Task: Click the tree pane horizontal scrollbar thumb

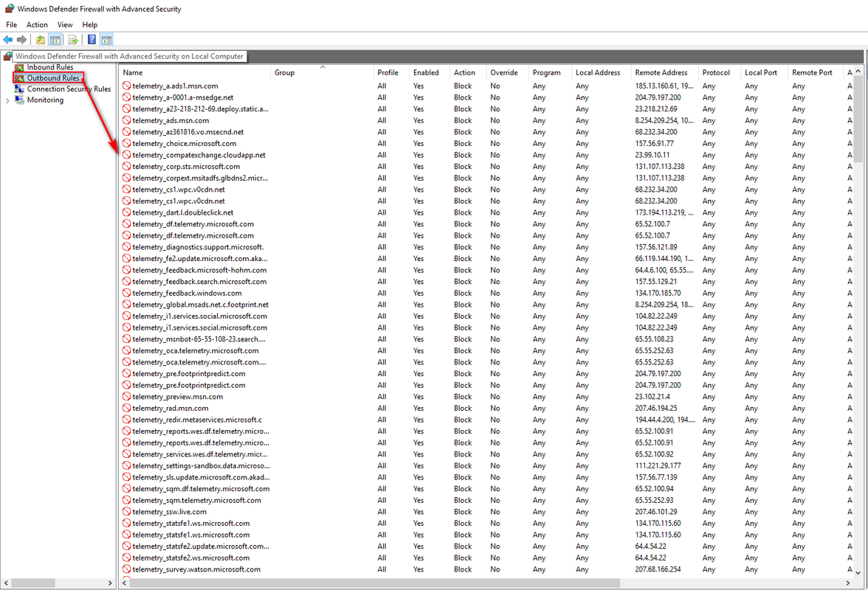Action: (x=33, y=583)
